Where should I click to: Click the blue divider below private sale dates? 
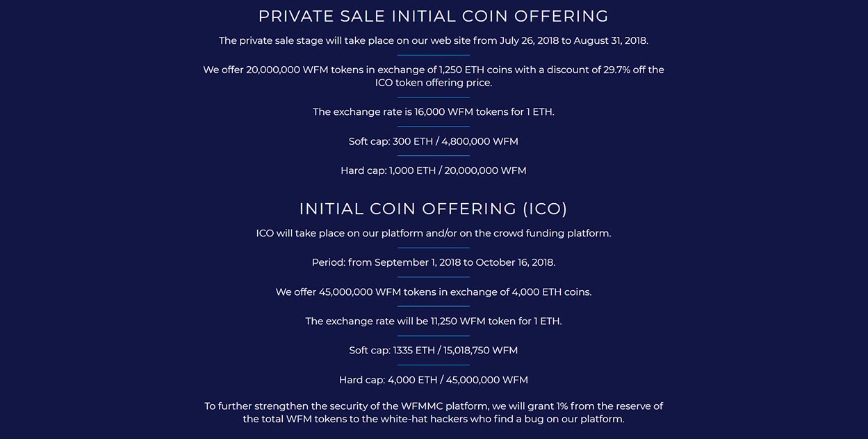coord(434,55)
